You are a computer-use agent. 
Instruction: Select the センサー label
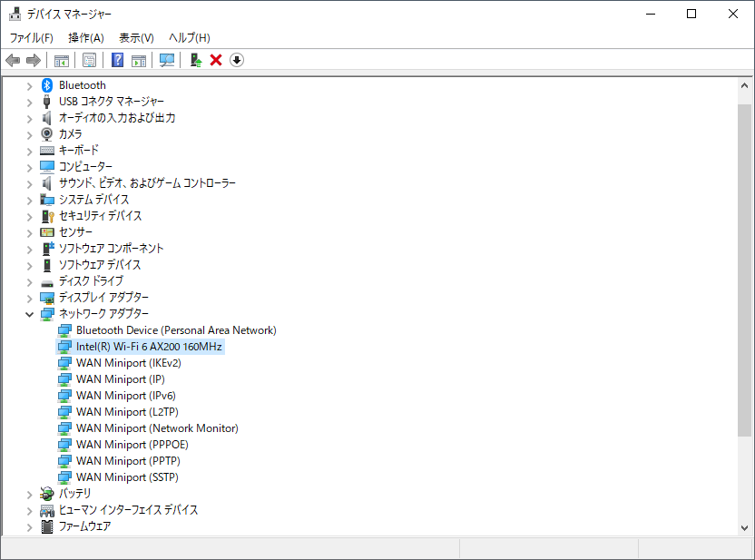tap(75, 232)
